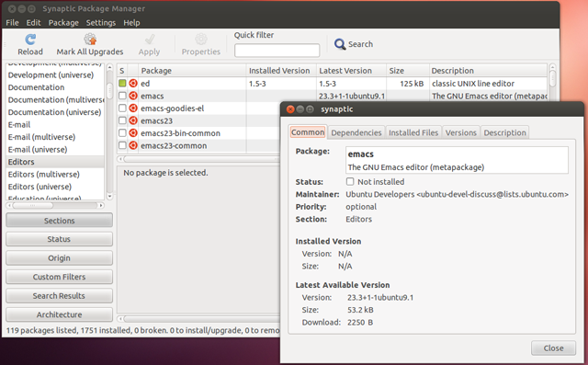The height and width of the screenshot is (365, 588).
Task: Select E-mail section
Action: tap(55, 124)
